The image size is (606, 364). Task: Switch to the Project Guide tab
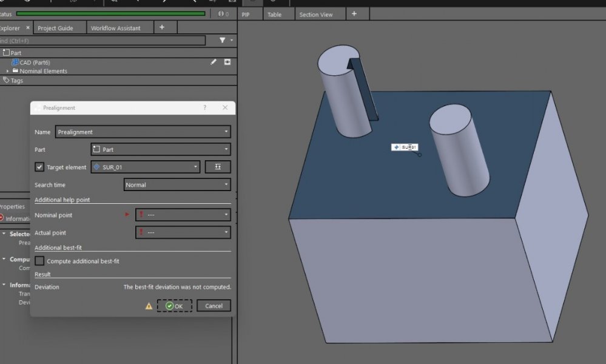(55, 28)
